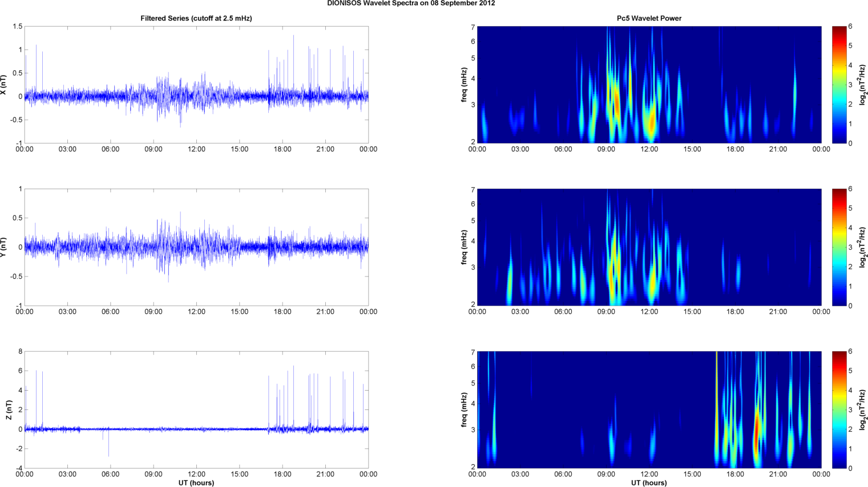
Task: Click the log2(nT²/Hz) label on the middle colorbar
Action: pos(863,247)
